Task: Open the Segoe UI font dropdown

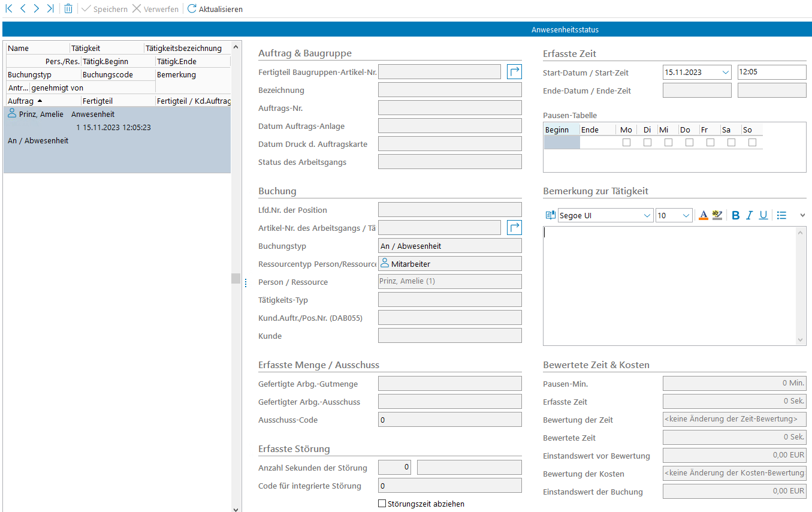Action: click(647, 216)
